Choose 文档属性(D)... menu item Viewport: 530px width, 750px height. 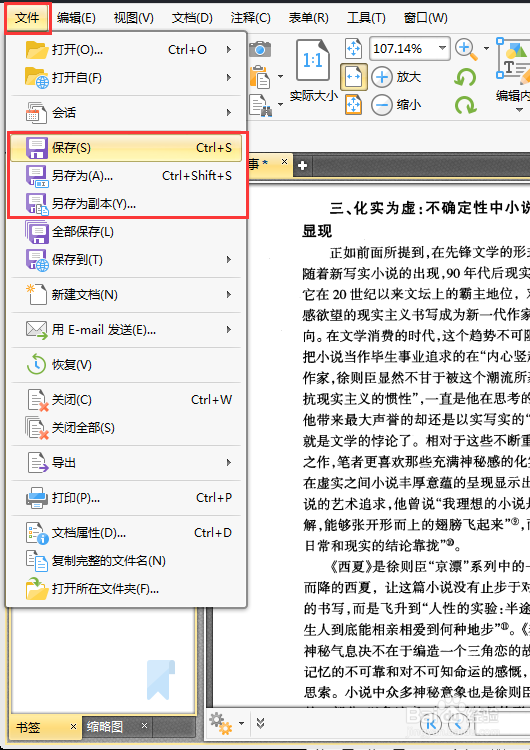coord(126,533)
